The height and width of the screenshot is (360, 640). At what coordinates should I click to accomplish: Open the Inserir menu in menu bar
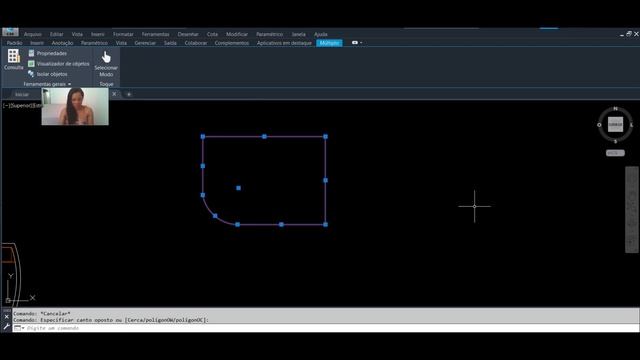[x=98, y=34]
